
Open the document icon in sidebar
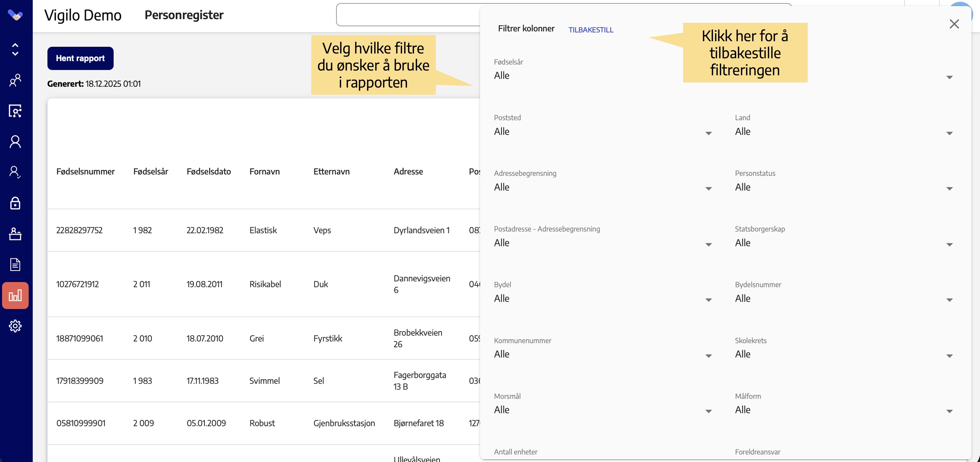(x=15, y=264)
